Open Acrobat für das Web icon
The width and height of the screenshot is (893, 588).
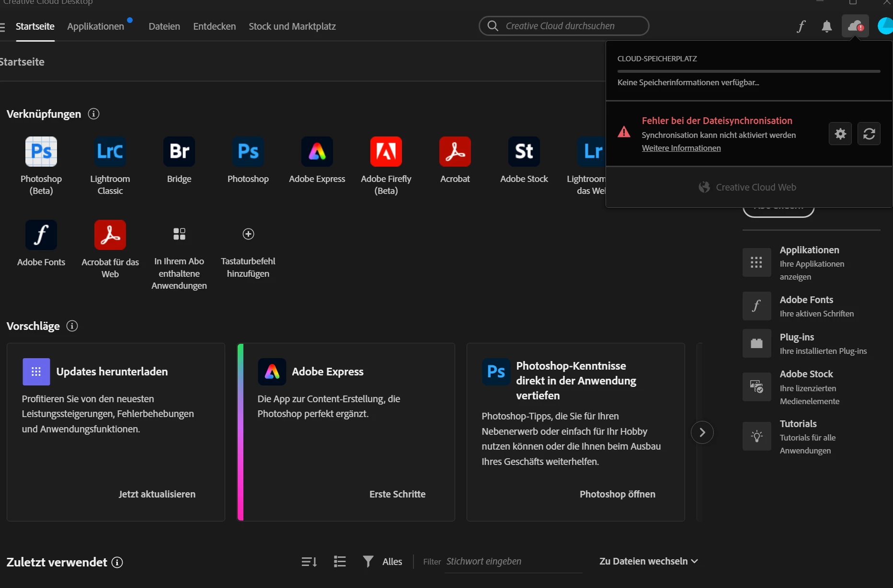[110, 235]
